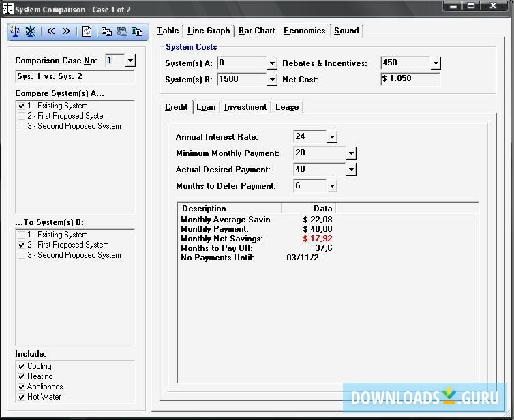Click the Rebates & Incentives field showing 450

pos(406,63)
